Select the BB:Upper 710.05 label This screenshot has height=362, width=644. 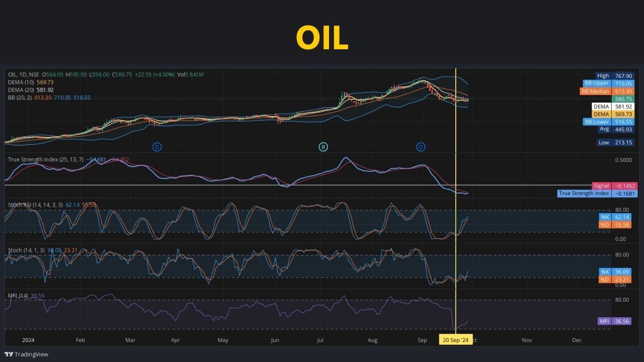pyautogui.click(x=608, y=83)
